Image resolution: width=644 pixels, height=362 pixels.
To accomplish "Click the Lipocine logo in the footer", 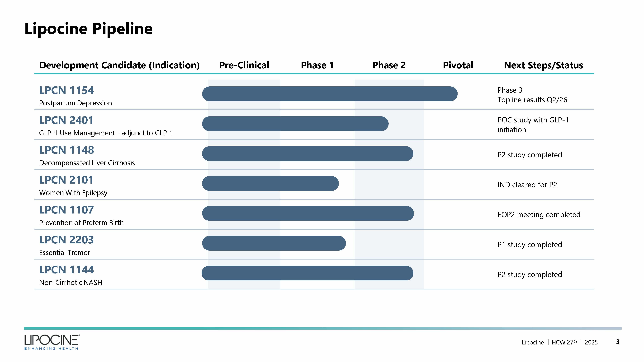I will coord(52,342).
